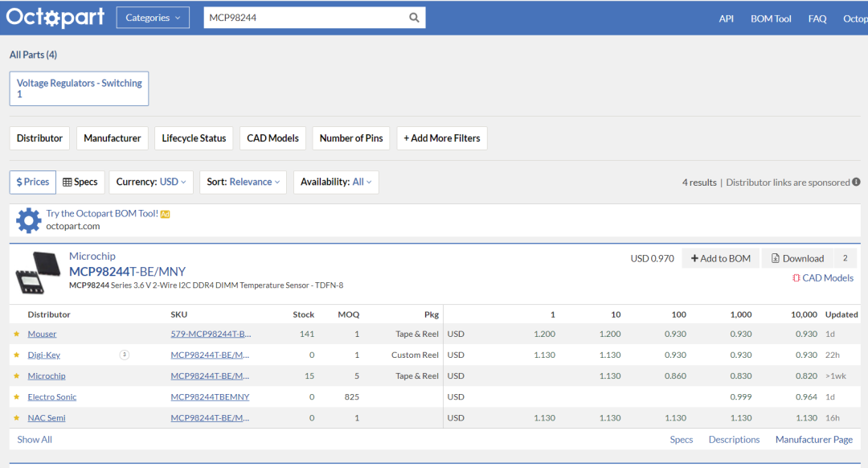Open CAD Models for MCP98244T-BE/MNY
Screen dimensions: 868x468
[x=823, y=278]
